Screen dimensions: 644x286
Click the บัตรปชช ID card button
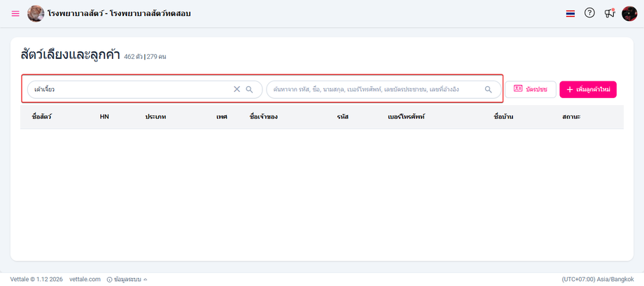point(530,89)
